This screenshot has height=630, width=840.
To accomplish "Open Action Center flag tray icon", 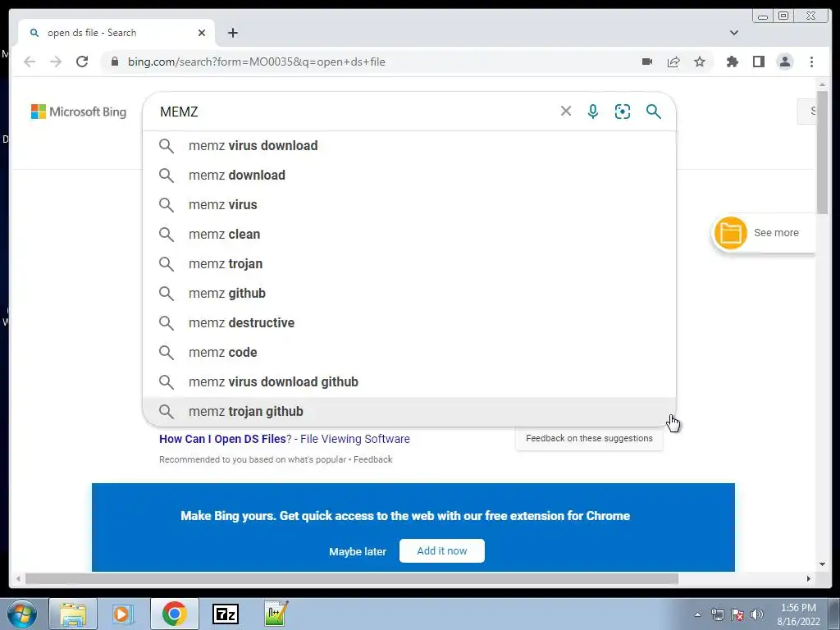I will 737,614.
